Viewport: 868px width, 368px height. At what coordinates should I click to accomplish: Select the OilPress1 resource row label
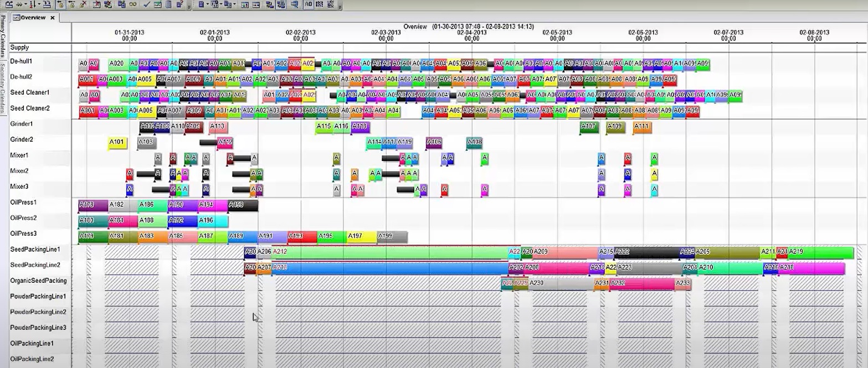point(23,202)
